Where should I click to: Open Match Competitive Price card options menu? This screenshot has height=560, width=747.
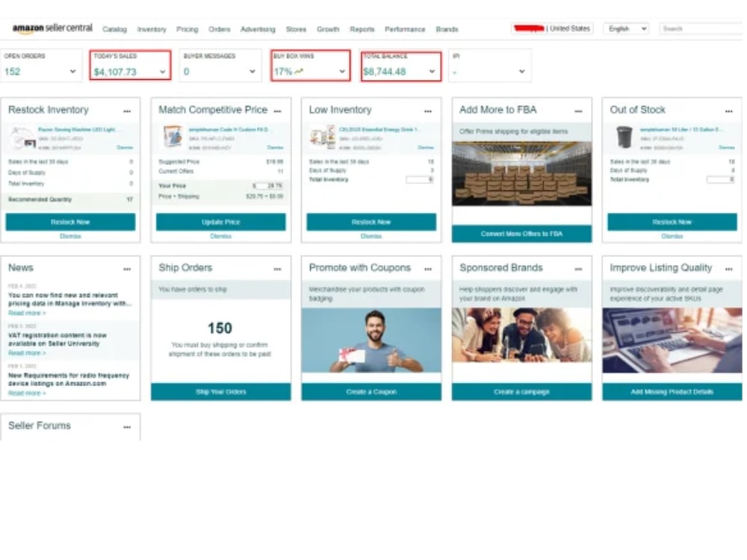point(277,111)
